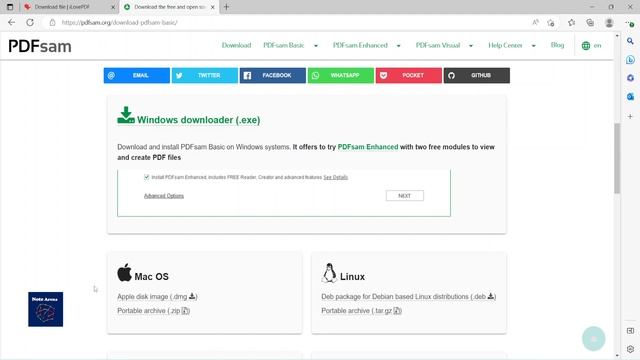Download Deb package for Debian Linux
Viewport: 640px width, 360px height.
pyautogui.click(x=409, y=297)
